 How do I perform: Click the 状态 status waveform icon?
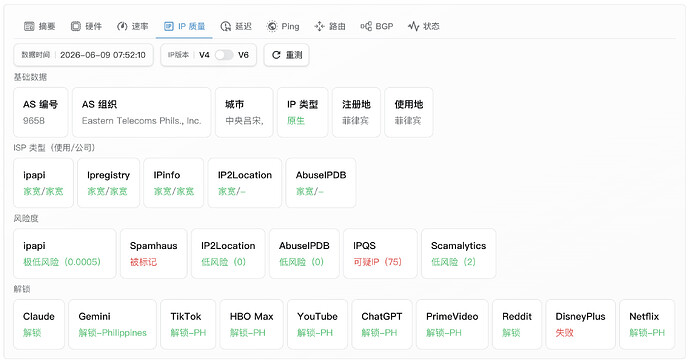tap(413, 26)
